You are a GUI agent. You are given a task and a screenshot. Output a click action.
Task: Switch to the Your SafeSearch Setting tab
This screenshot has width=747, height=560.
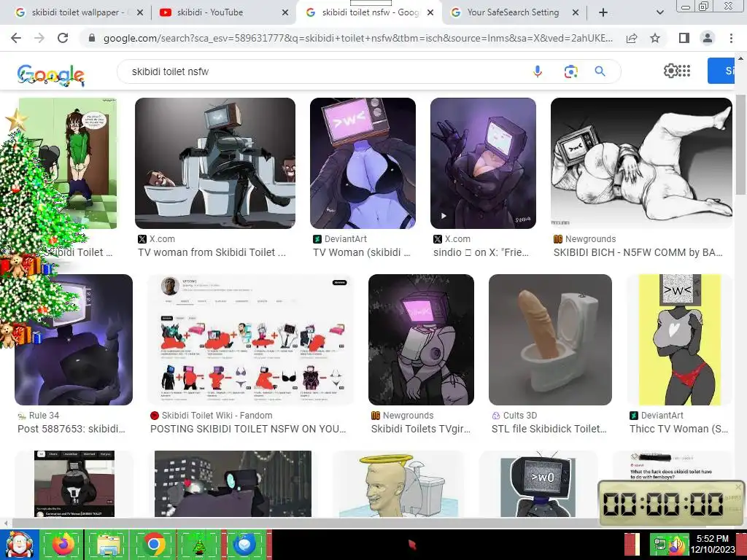[x=513, y=12]
